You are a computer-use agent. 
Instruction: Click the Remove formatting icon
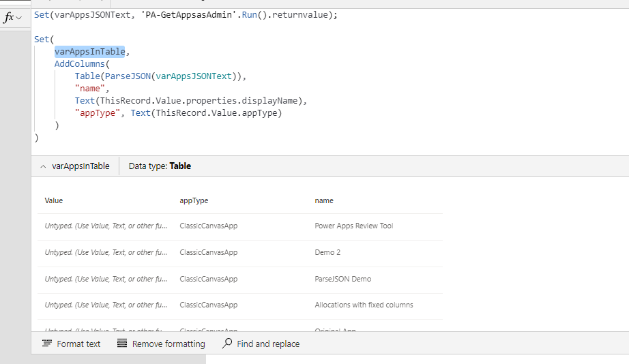[x=122, y=344]
